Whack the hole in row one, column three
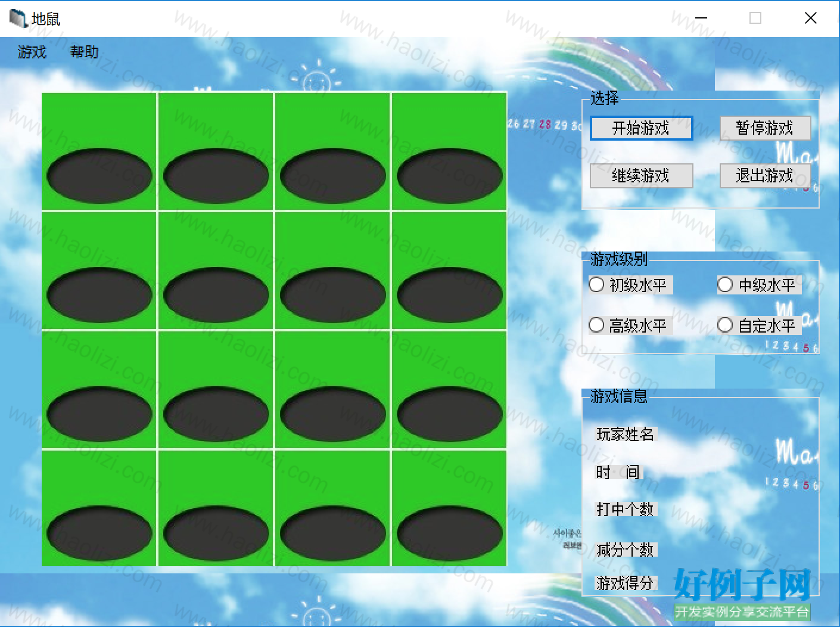 click(333, 176)
